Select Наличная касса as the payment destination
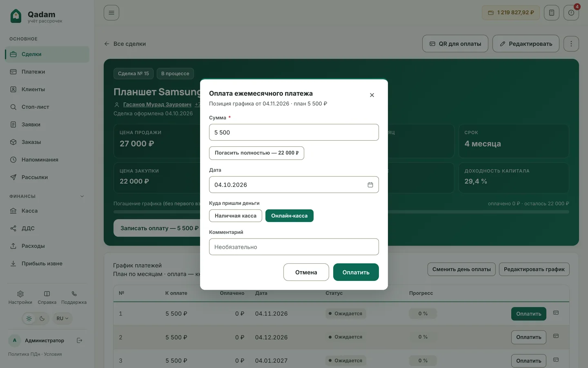The image size is (588, 368). (x=236, y=216)
